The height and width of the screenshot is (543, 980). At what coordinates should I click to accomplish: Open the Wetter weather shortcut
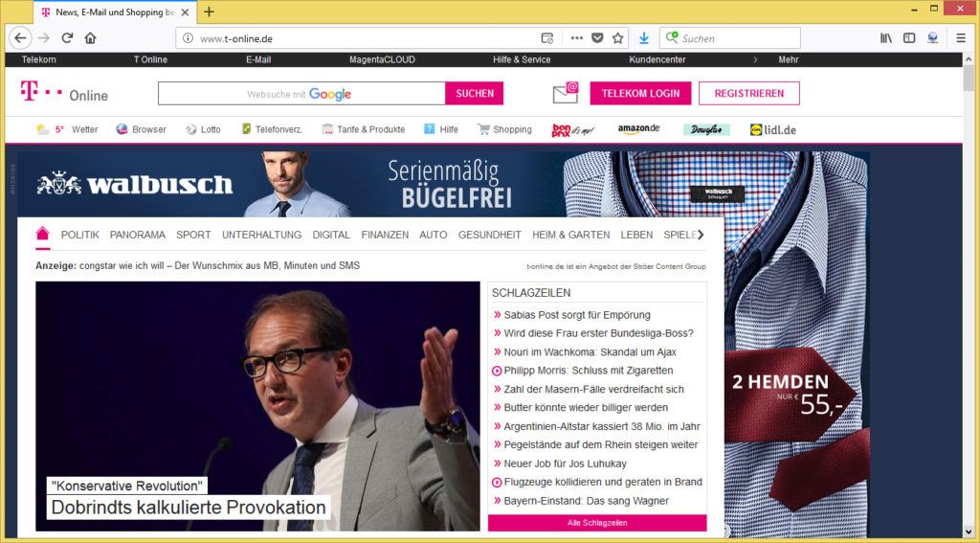tap(67, 129)
